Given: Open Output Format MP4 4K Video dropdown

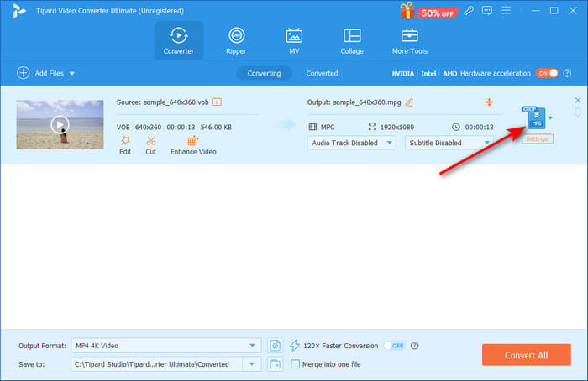Looking at the screenshot, I should 166,346.
